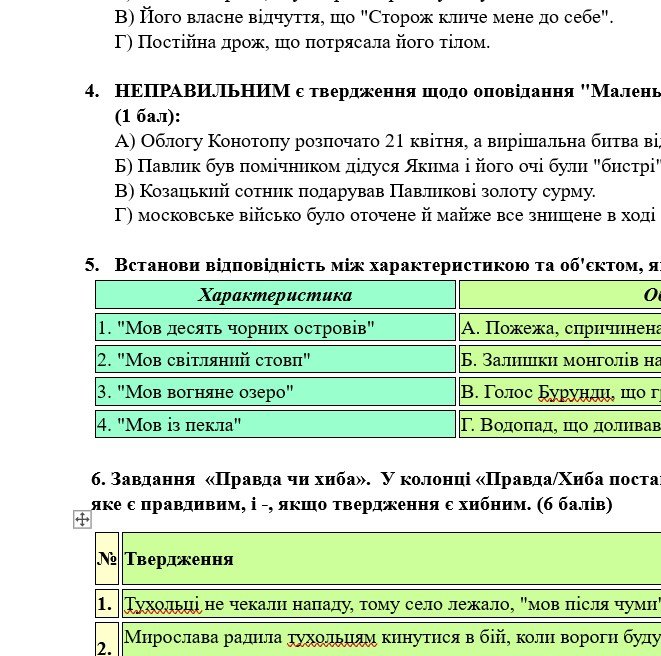Select the statement 'Тухольці не чекали нападу'
This screenshot has height=656, width=661.
pos(390,604)
